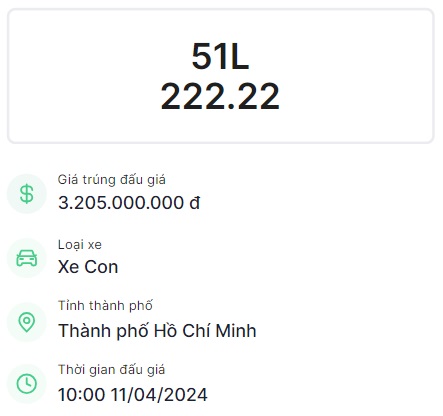Click the date 11/04/2024 in auction time

(x=159, y=395)
